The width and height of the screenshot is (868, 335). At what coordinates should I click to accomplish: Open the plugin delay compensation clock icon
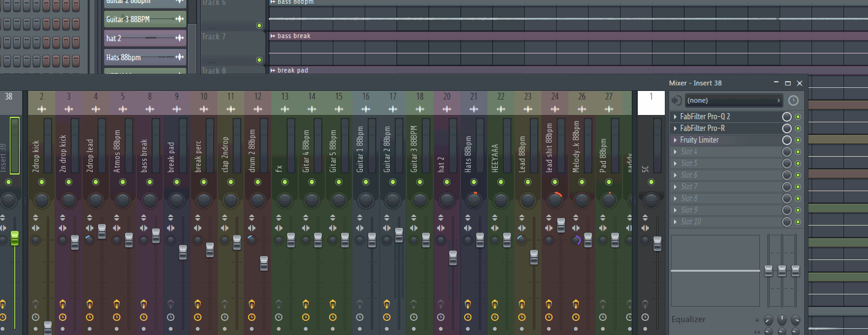[793, 100]
